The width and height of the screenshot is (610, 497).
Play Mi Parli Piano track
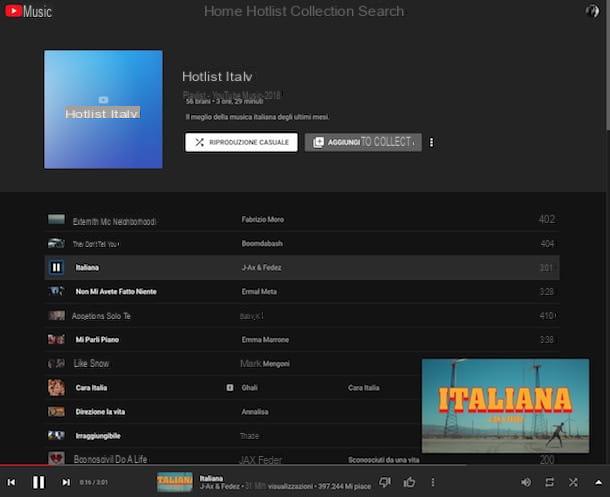pyautogui.click(x=97, y=340)
